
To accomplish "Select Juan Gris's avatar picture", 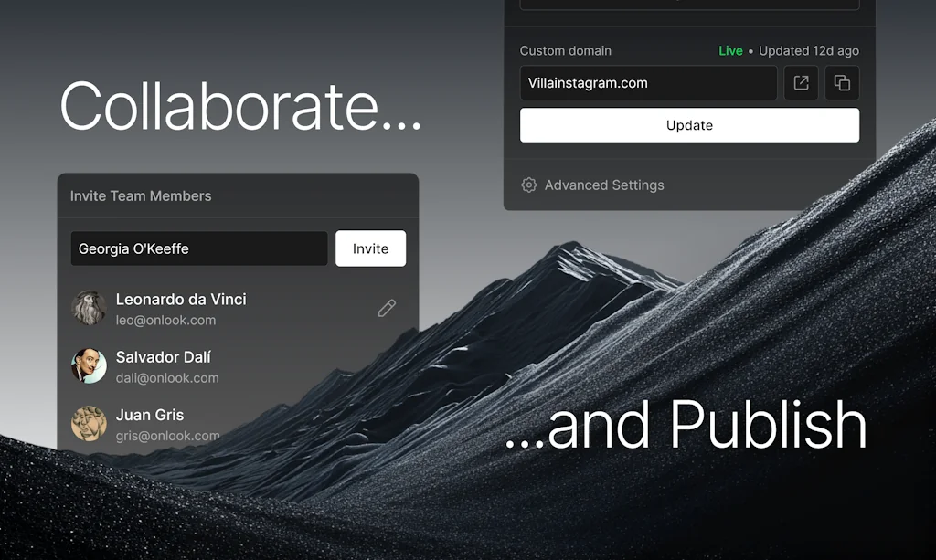I will click(90, 424).
